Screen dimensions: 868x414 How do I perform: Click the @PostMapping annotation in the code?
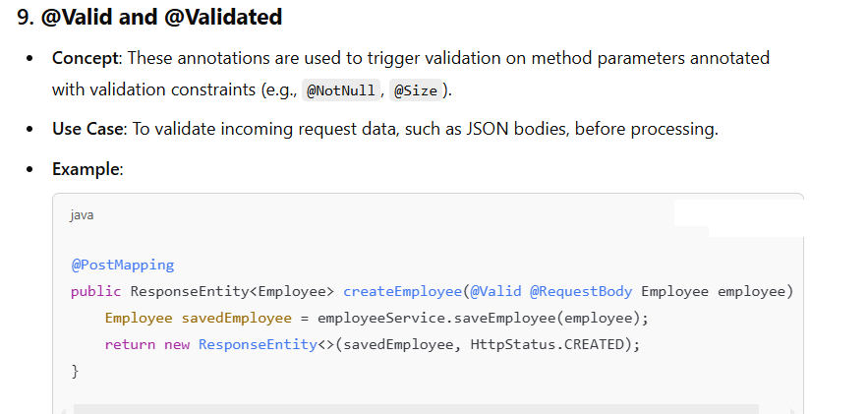tap(122, 266)
